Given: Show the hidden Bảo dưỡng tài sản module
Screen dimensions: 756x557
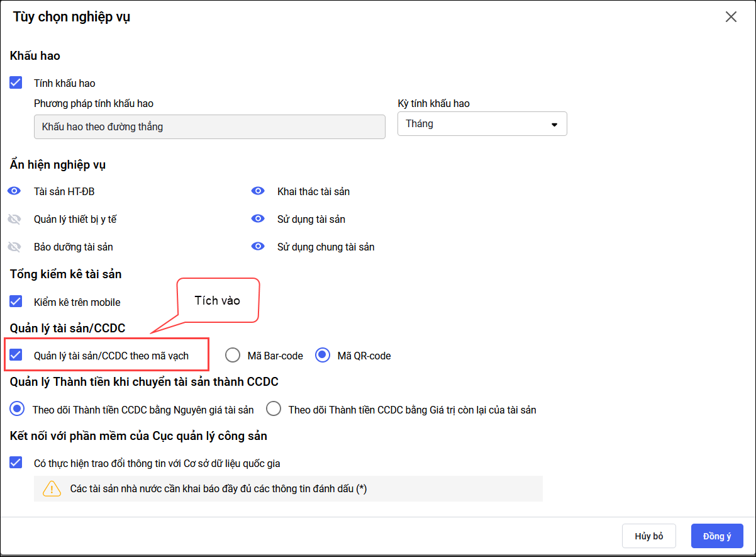Looking at the screenshot, I should pos(14,247).
